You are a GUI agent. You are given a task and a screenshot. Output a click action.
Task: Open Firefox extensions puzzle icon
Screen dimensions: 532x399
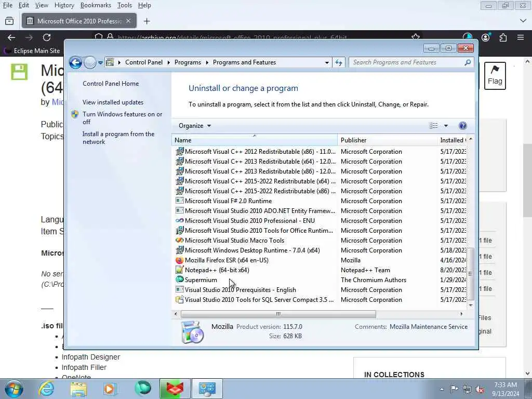[503, 37]
